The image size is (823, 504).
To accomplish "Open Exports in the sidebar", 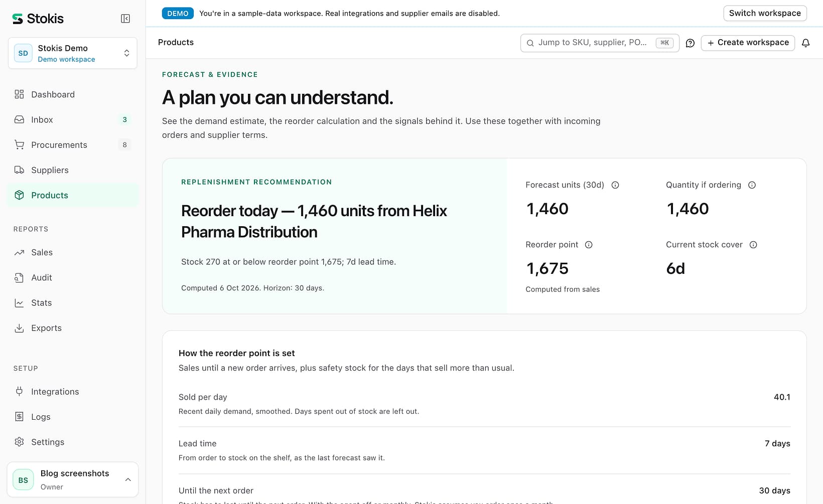I will click(73, 328).
